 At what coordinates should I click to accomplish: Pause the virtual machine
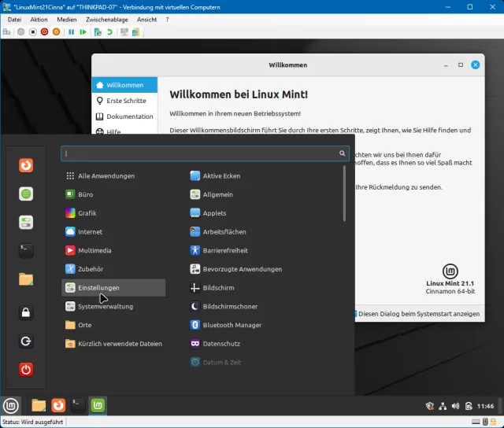pos(71,31)
